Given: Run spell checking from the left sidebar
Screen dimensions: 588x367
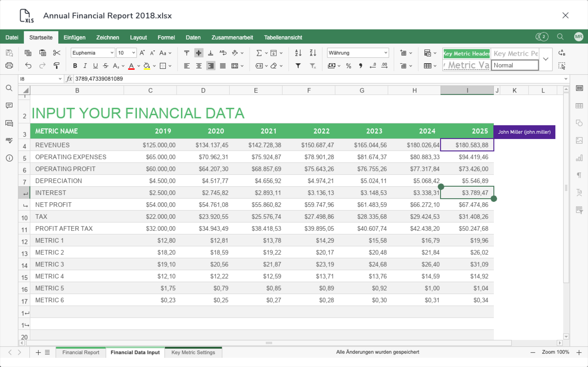Looking at the screenshot, I should [x=9, y=141].
